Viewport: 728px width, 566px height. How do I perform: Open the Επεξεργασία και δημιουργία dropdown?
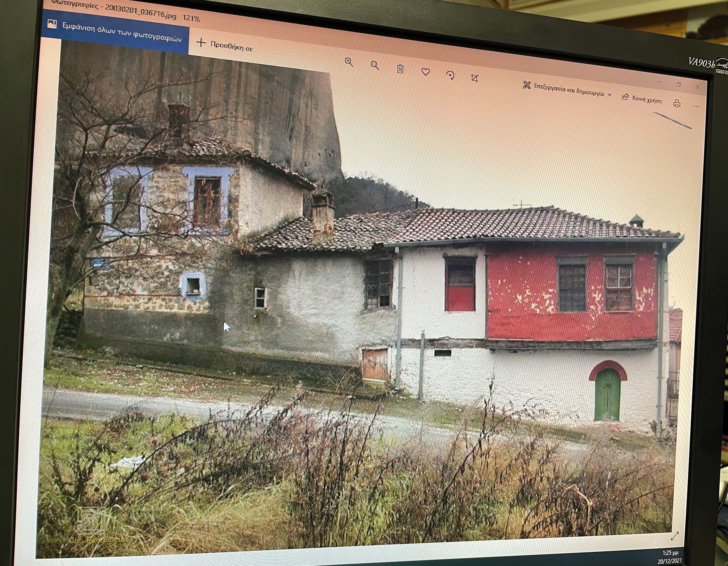(x=567, y=89)
